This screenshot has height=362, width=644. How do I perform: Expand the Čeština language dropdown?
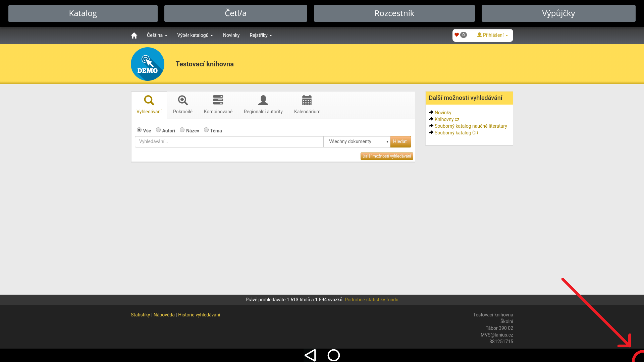[157, 35]
